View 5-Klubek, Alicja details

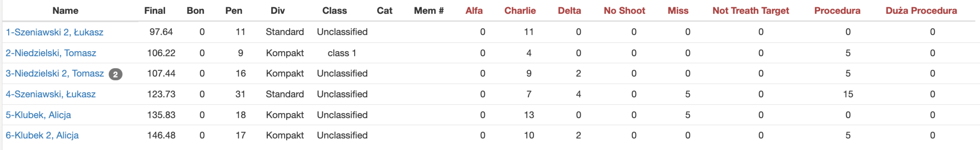[38, 115]
